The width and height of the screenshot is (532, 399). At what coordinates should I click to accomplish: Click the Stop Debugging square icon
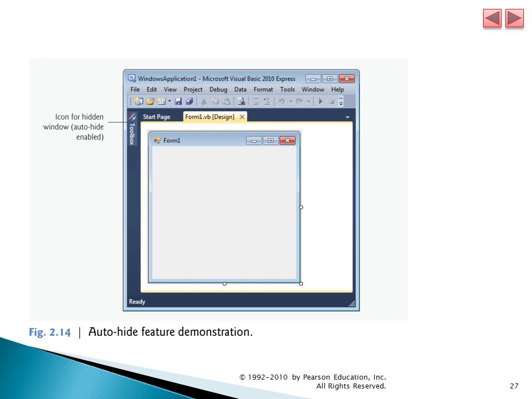tap(331, 101)
